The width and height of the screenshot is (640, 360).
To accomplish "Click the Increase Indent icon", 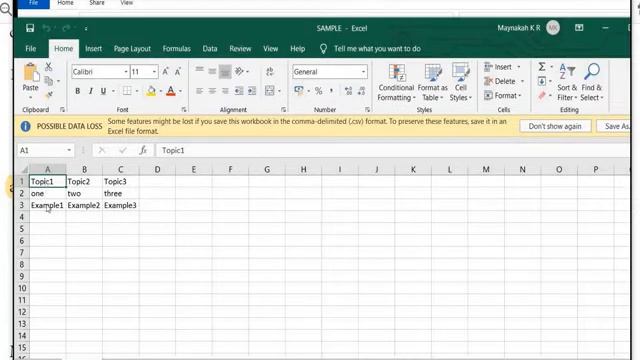I will [252, 91].
